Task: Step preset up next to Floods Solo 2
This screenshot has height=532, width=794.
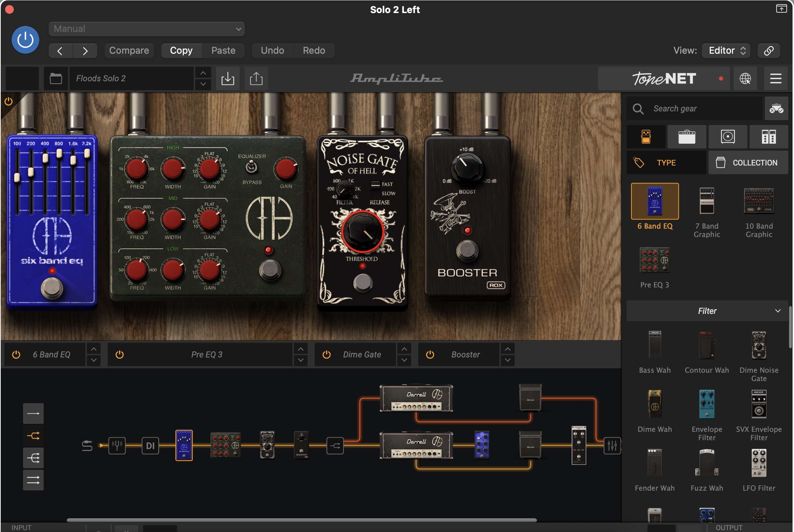Action: (x=203, y=73)
